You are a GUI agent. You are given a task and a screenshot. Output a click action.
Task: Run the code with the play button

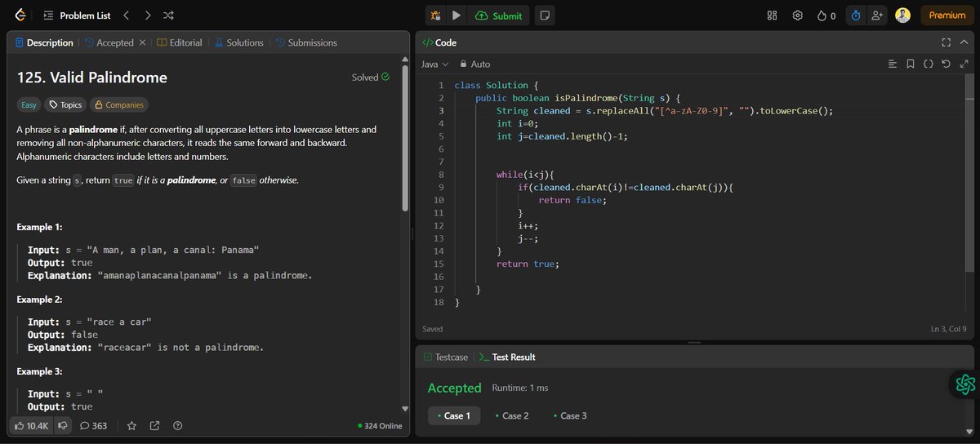pyautogui.click(x=457, y=16)
